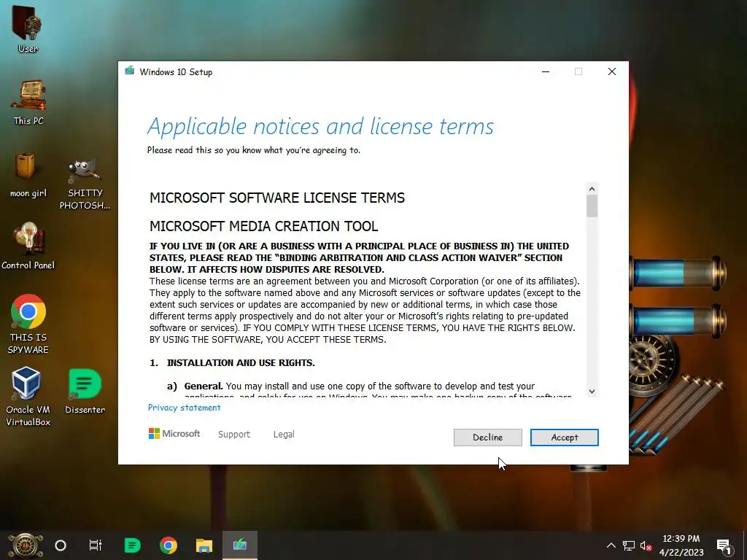The image size is (747, 560).
Task: Select the moon girl desktop folder
Action: (x=28, y=175)
